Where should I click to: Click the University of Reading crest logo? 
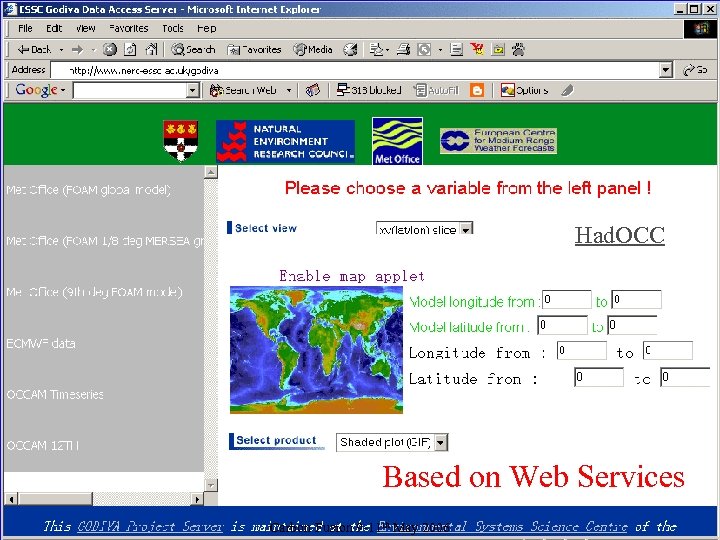[180, 141]
